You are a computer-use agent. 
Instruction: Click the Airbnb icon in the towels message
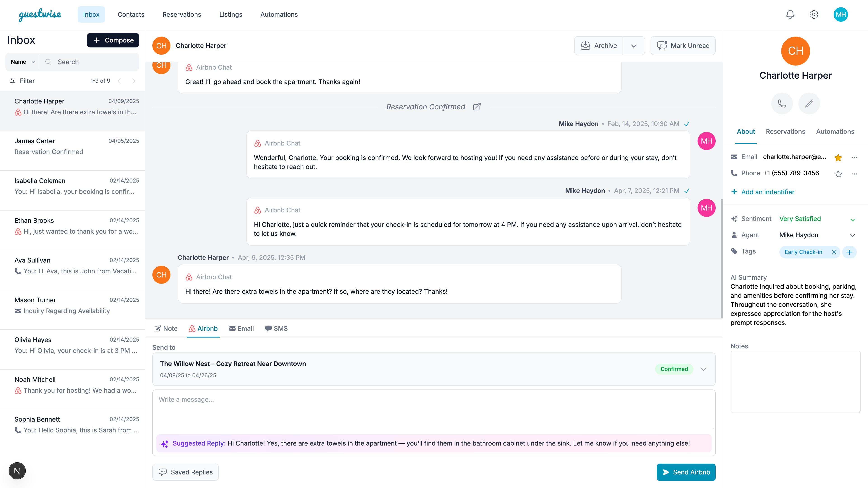(x=189, y=277)
